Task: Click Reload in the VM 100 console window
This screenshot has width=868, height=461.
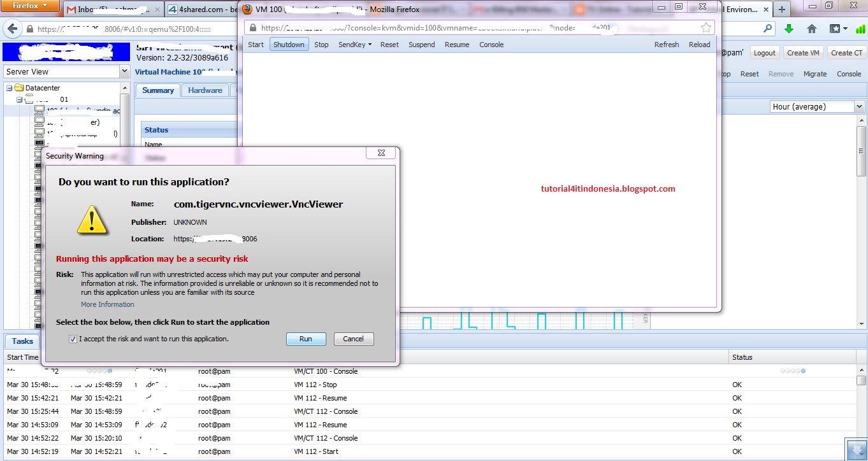Action: 699,45
